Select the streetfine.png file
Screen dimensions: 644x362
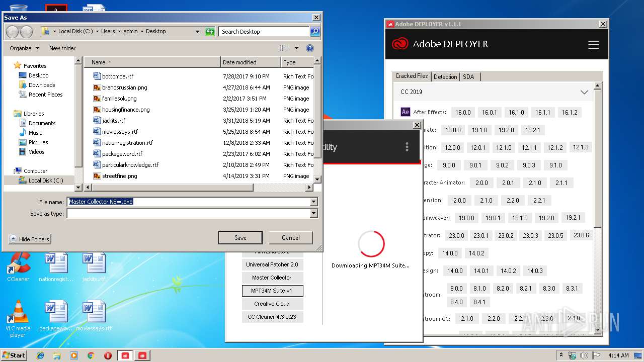click(x=120, y=176)
